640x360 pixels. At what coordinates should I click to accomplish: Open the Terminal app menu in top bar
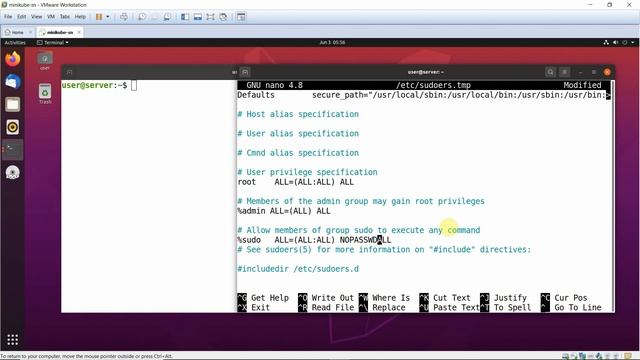click(x=53, y=42)
